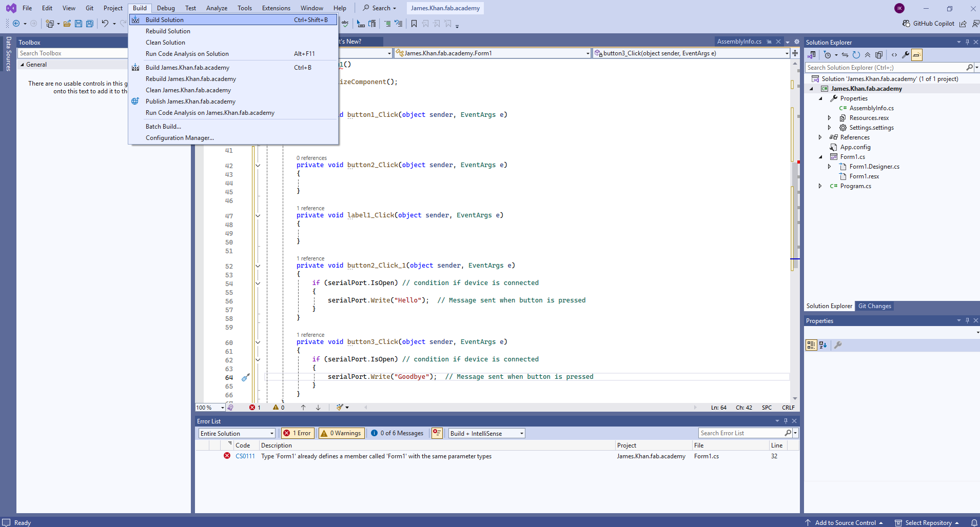This screenshot has width=980, height=527.
Task: Click the notifications bell in status bar
Action: (x=974, y=522)
